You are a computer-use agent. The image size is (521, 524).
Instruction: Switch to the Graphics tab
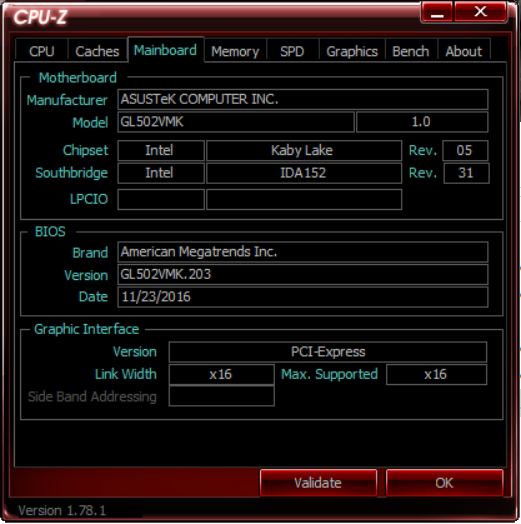coord(352,51)
